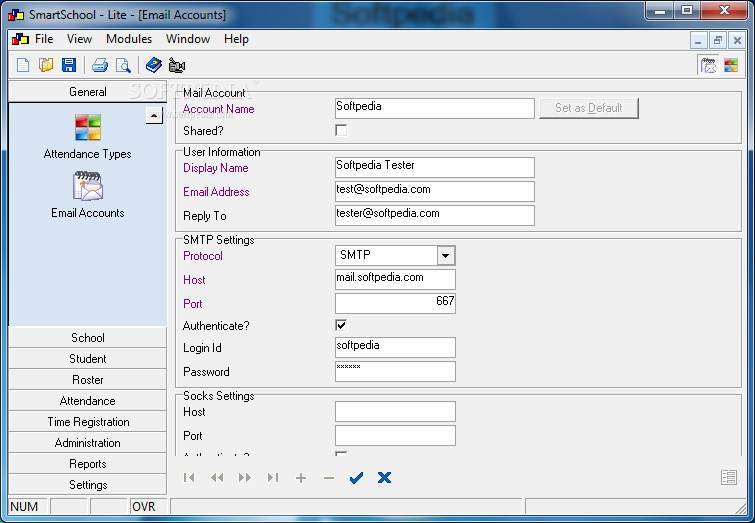Open Attendance Types in sidebar

[88, 136]
